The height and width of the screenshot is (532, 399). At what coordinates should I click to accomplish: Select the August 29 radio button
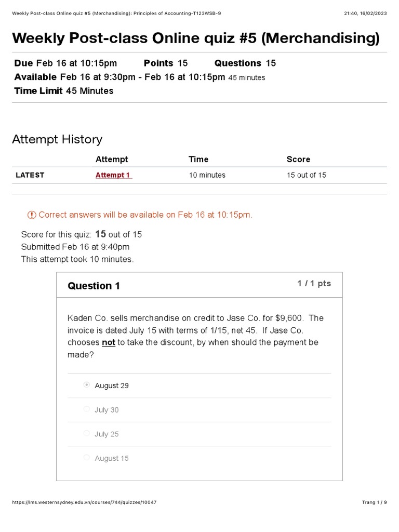(87, 385)
